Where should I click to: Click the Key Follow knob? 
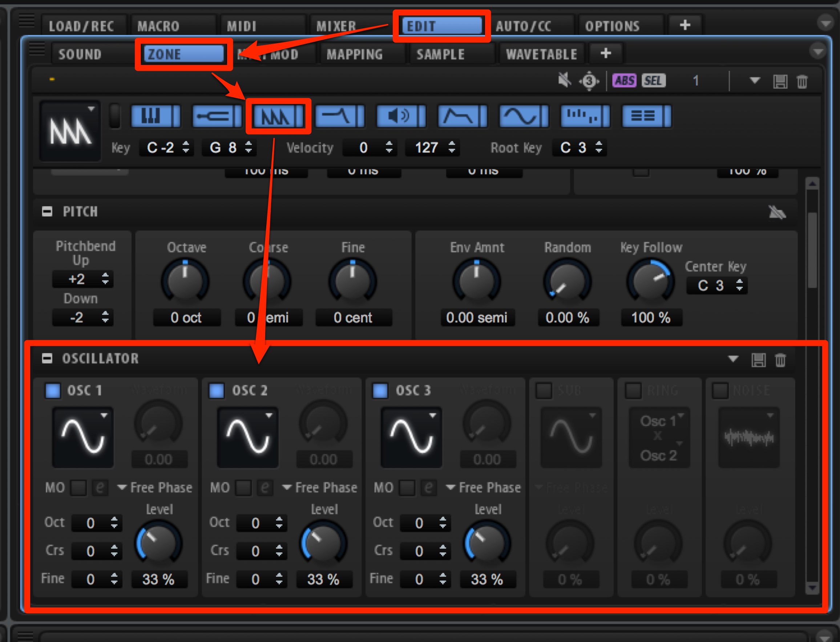coord(650,282)
